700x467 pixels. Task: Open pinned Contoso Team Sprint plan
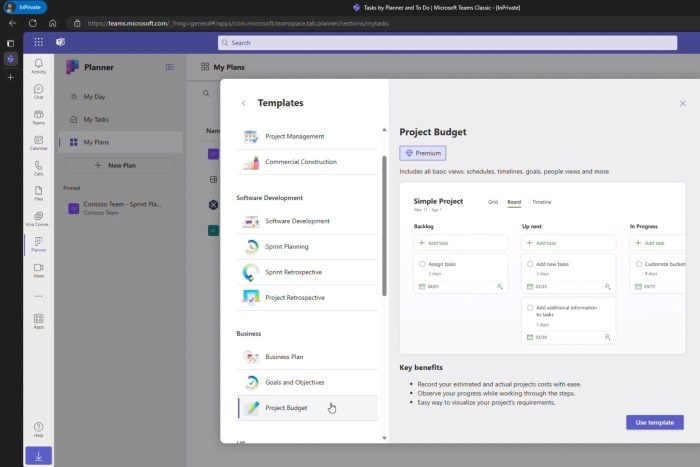click(x=120, y=208)
